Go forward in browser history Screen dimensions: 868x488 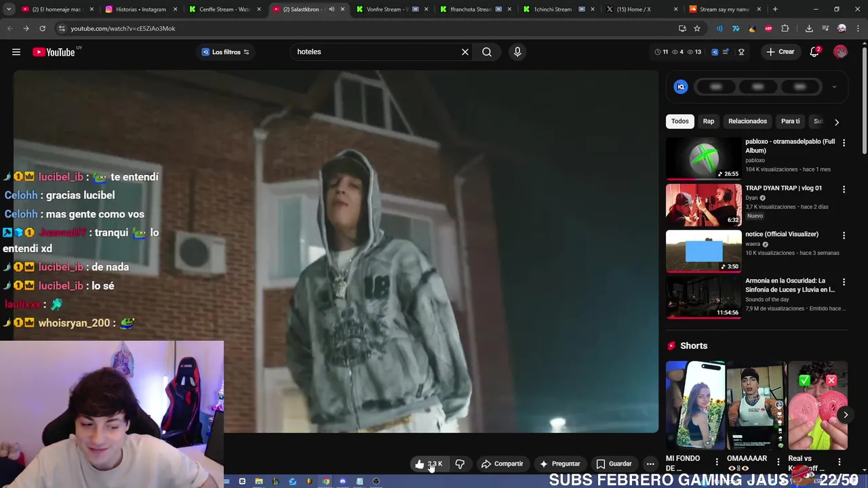26,28
